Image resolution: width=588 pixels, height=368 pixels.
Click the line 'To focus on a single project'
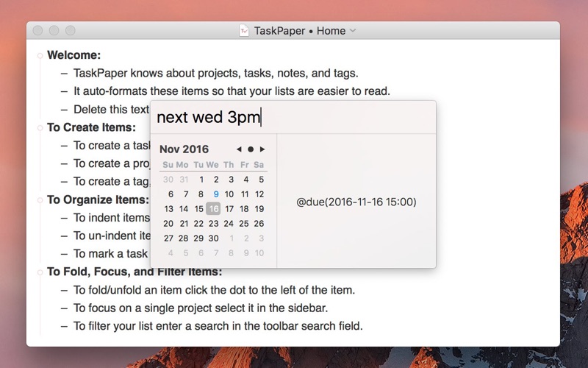(201, 308)
